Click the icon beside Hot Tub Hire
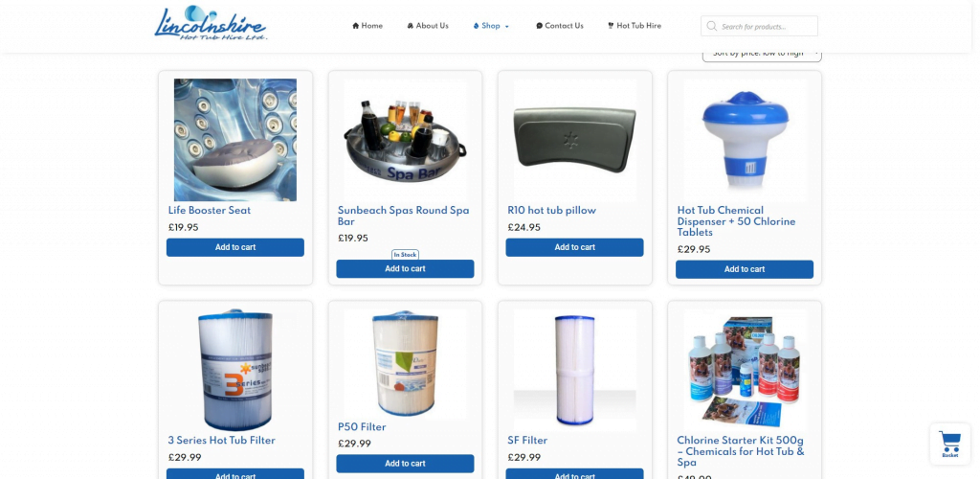This screenshot has height=479, width=980. point(611,26)
